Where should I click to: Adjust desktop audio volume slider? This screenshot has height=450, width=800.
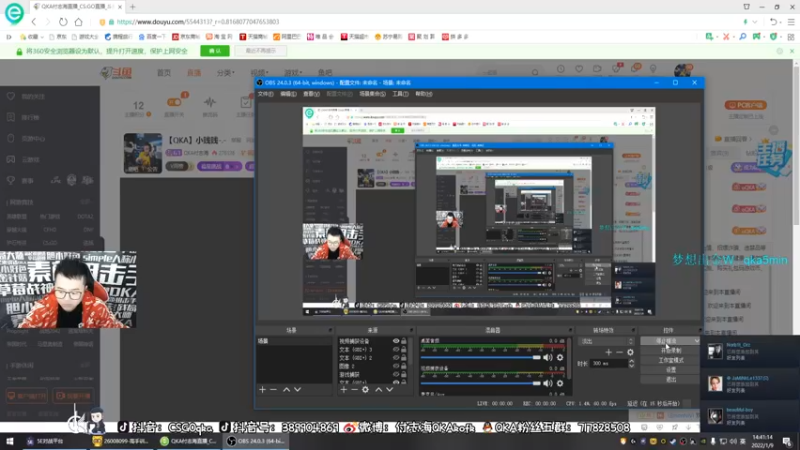[x=480, y=358]
